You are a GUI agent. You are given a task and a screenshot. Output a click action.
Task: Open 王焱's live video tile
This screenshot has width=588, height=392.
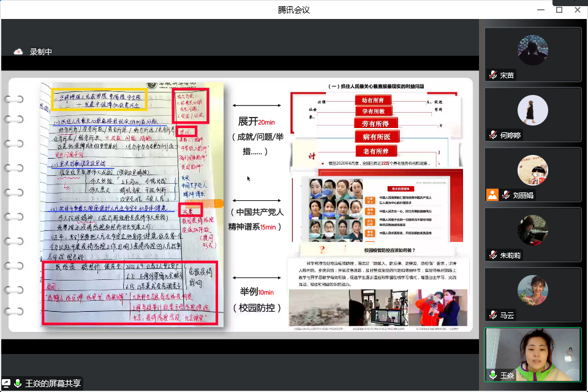point(532,352)
